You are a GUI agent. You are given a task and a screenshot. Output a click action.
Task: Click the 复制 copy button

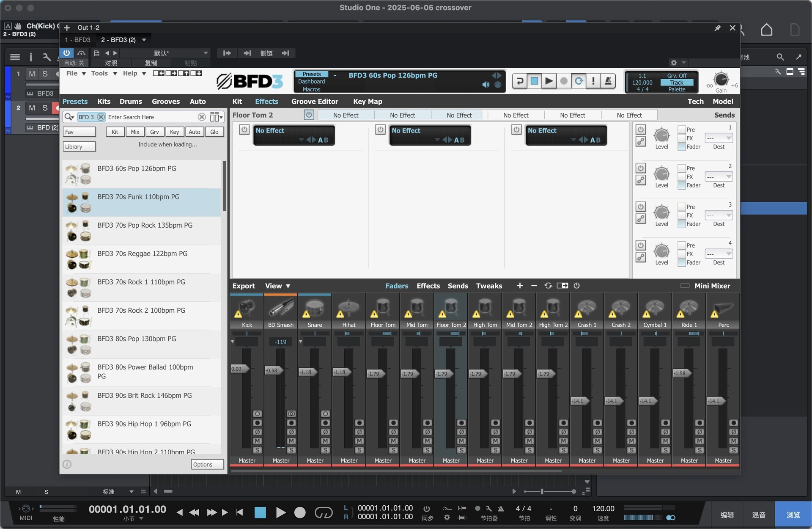click(x=151, y=63)
